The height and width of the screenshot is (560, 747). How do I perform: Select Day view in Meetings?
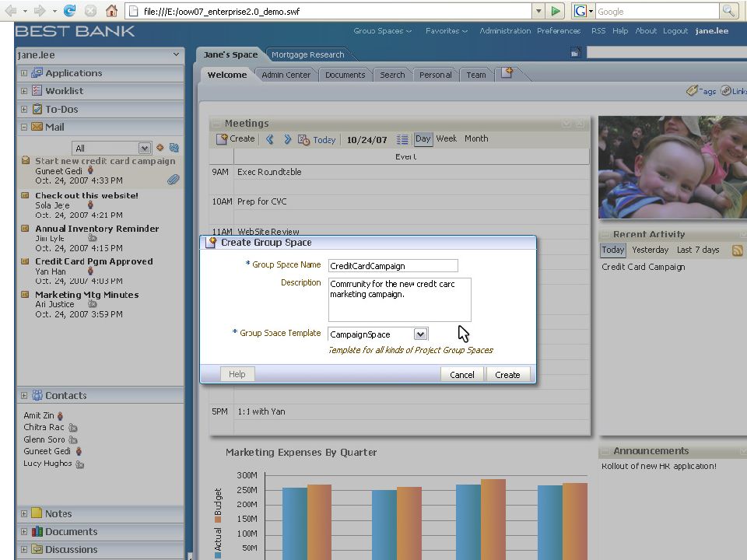423,138
